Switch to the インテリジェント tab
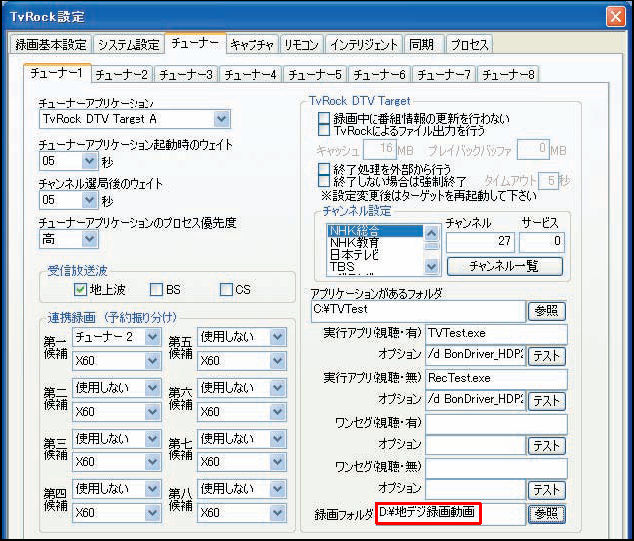The height and width of the screenshot is (541, 634). pos(364,44)
